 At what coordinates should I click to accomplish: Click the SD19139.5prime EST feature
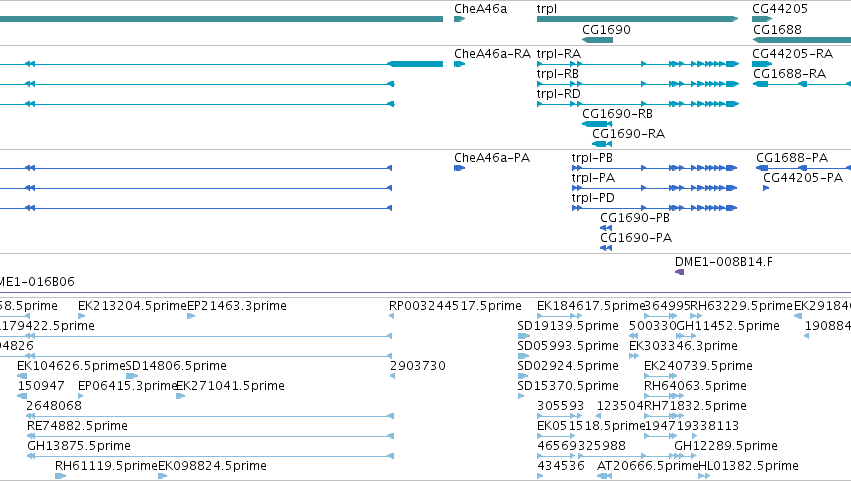click(523, 336)
